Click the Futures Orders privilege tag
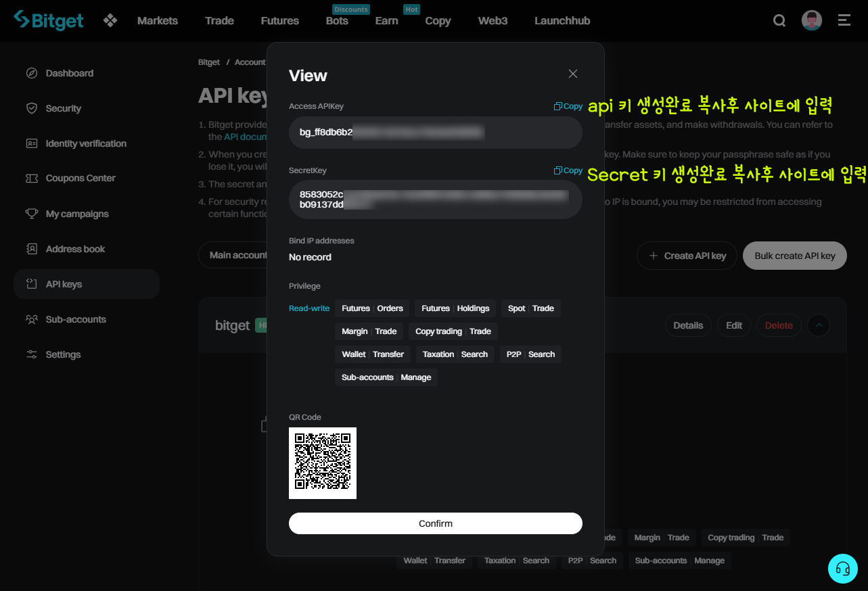The width and height of the screenshot is (868, 591). 372,308
